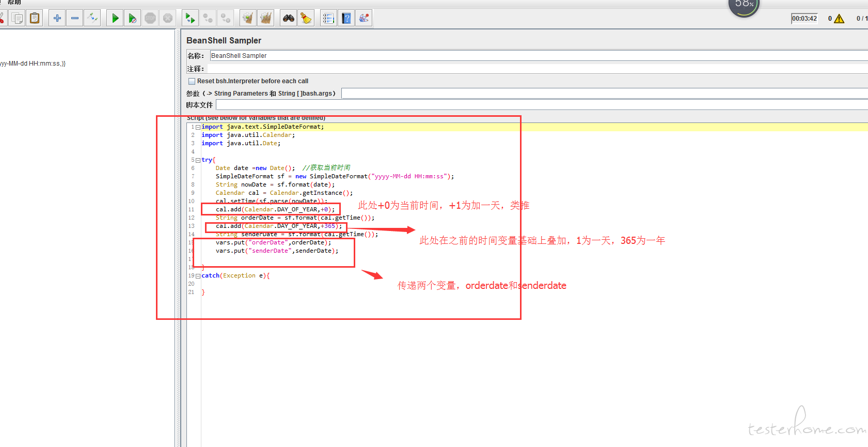Click the SimpleDateFormat sf = new line

point(335,176)
